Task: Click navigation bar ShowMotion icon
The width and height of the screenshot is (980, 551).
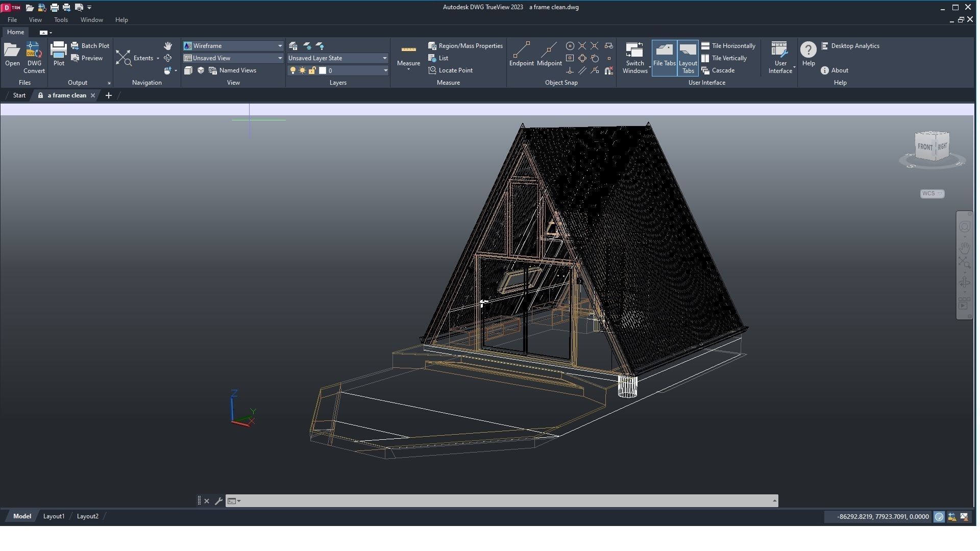Action: click(x=964, y=303)
